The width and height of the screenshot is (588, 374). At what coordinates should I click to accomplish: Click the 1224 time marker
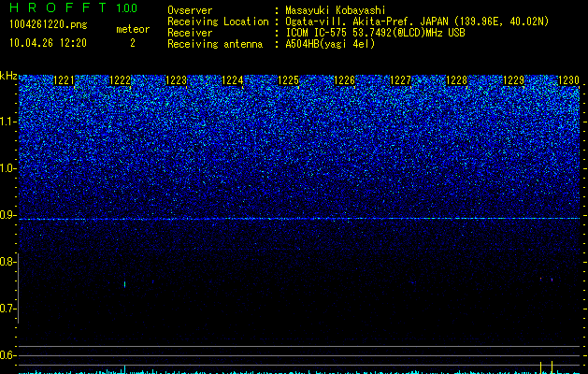pos(232,80)
